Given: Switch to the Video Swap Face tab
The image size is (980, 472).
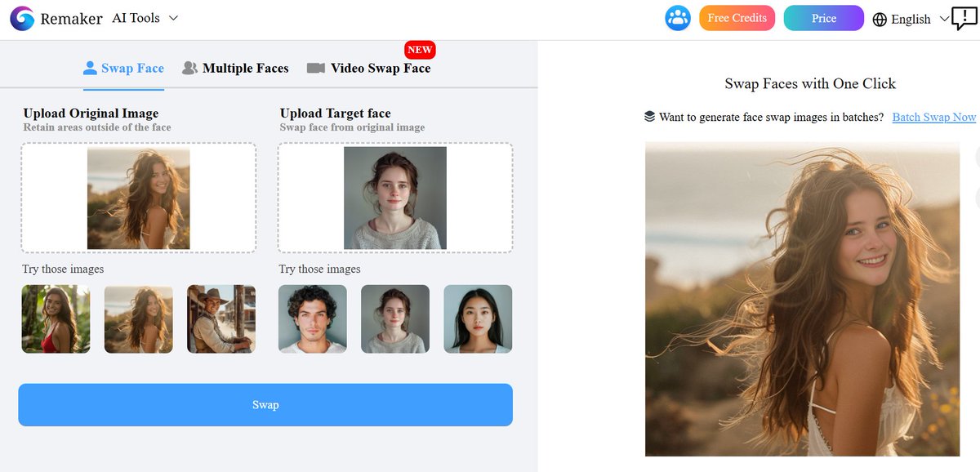Looking at the screenshot, I should click(368, 68).
